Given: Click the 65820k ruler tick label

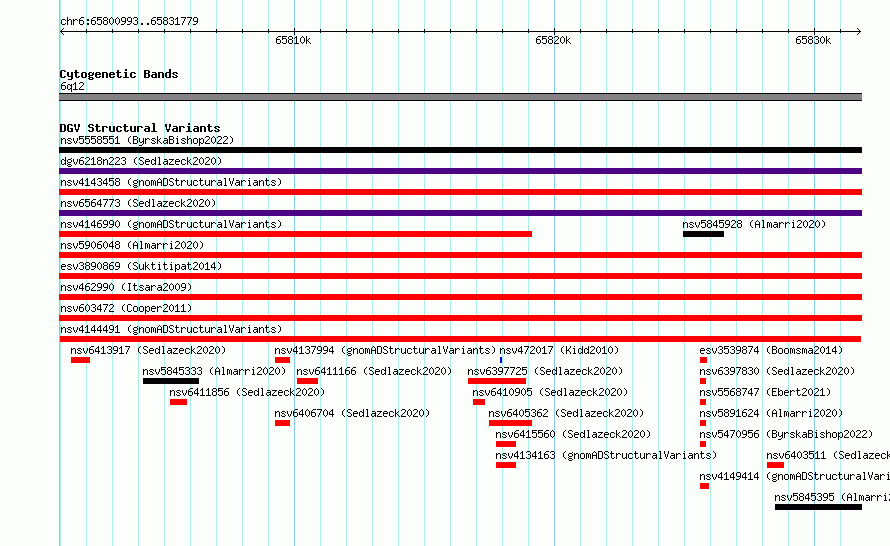Looking at the screenshot, I should (553, 40).
